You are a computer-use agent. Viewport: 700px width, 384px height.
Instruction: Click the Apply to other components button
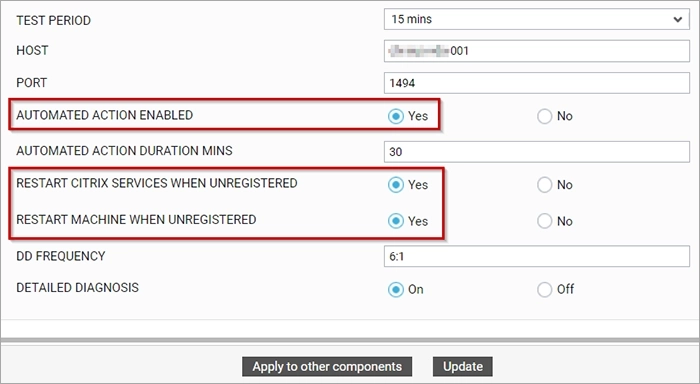[327, 367]
